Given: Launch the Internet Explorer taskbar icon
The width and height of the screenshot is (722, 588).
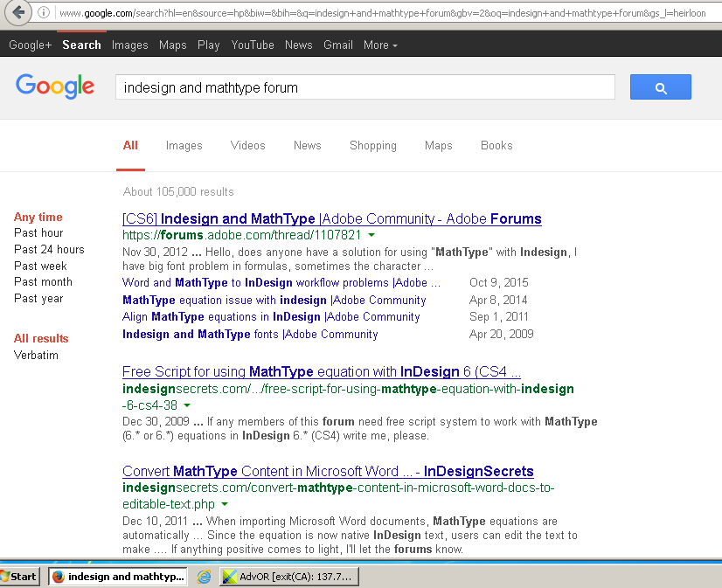Looking at the screenshot, I should tap(204, 577).
